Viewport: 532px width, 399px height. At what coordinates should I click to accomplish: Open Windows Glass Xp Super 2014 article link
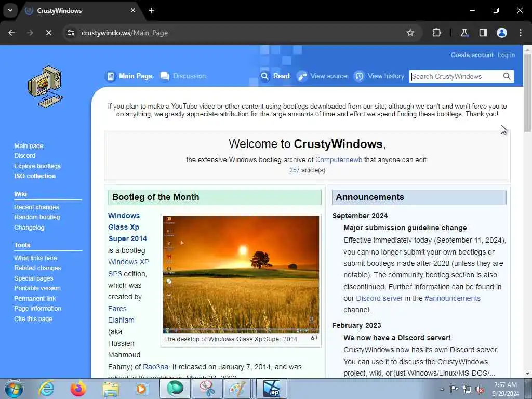click(x=128, y=227)
